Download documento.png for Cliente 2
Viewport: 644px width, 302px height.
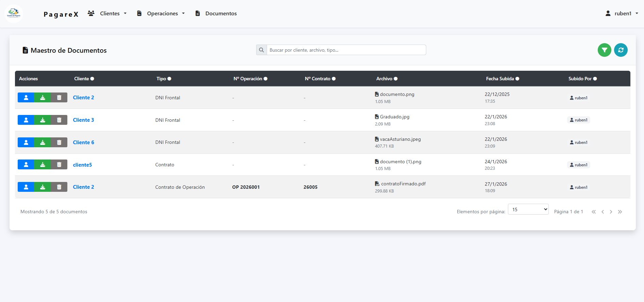(x=43, y=98)
